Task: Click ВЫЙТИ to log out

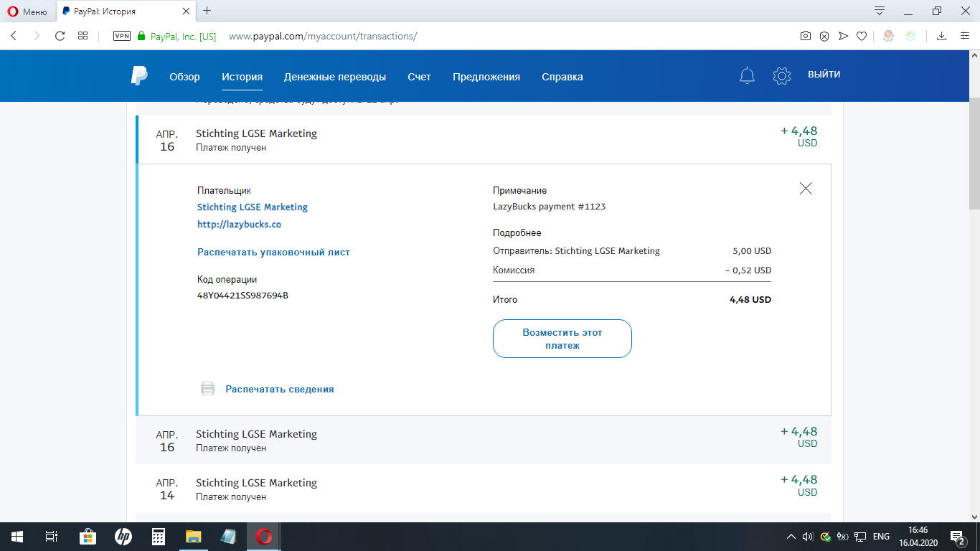Action: [824, 75]
